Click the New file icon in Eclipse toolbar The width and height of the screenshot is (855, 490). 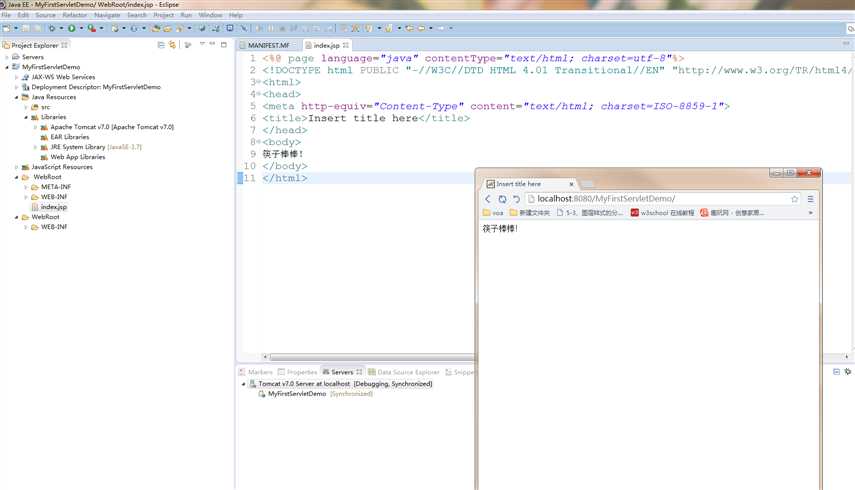[x=6, y=28]
